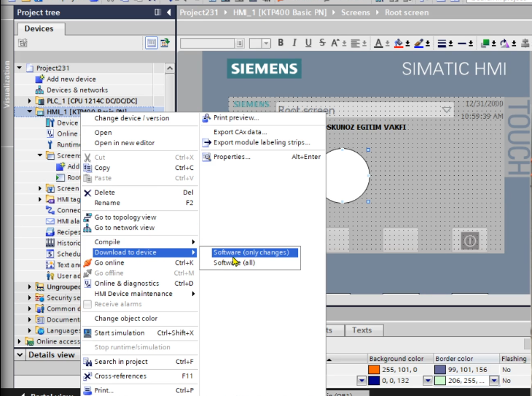
Task: Choose Export module labeling strips
Action: [262, 143]
